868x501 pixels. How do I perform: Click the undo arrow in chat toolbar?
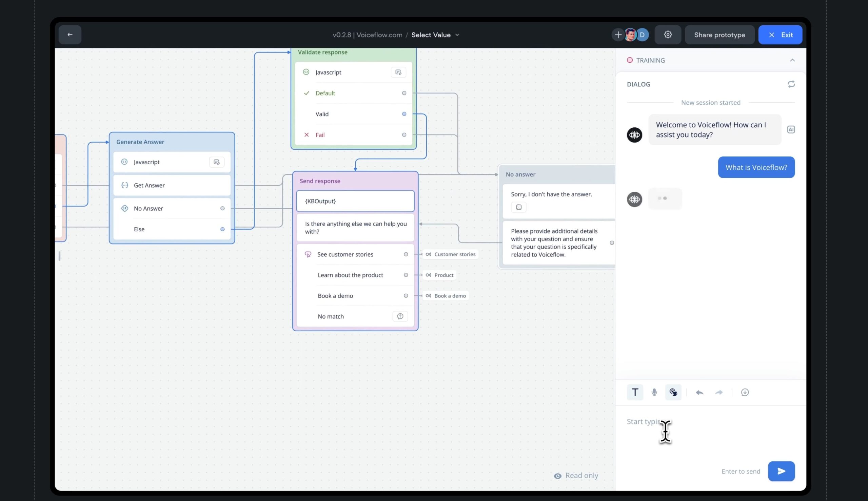click(699, 392)
